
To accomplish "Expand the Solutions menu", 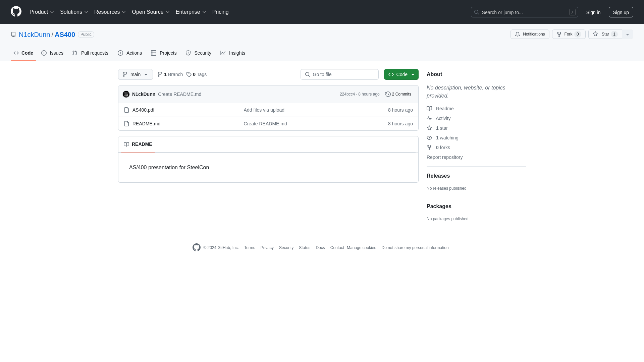I will [74, 12].
